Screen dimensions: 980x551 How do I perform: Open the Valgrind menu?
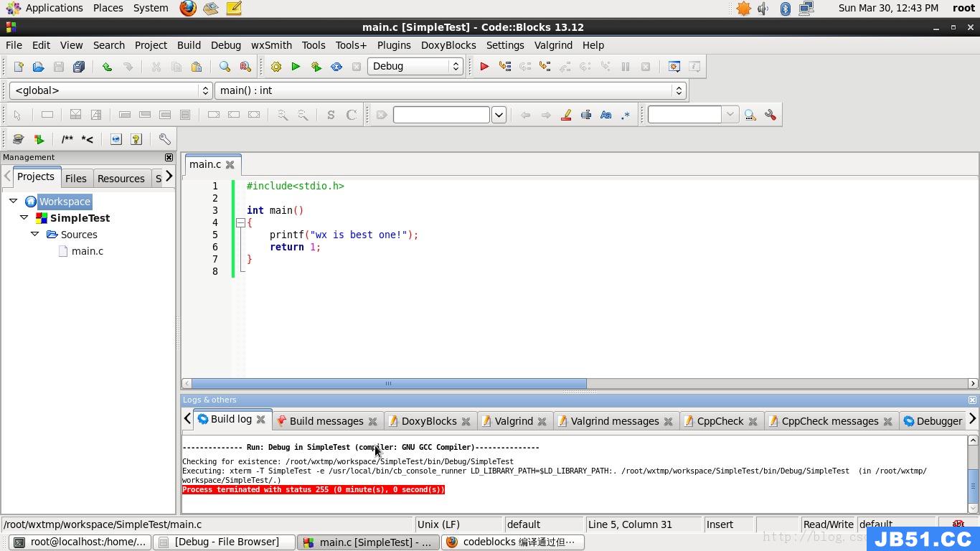[x=553, y=45]
